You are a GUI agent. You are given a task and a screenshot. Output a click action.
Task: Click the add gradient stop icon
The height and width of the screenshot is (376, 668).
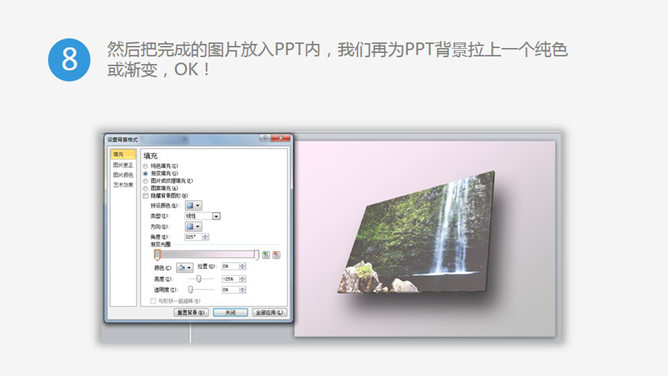(x=266, y=255)
